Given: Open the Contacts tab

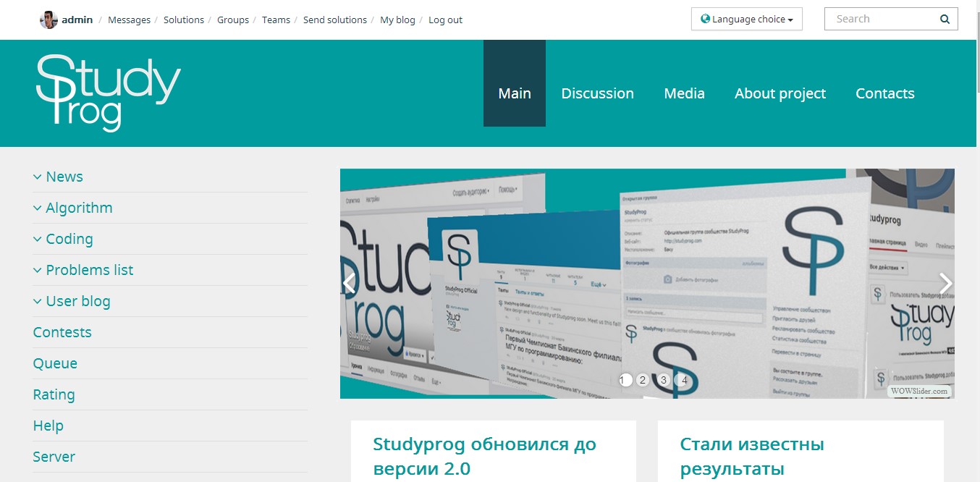Looking at the screenshot, I should pyautogui.click(x=885, y=93).
